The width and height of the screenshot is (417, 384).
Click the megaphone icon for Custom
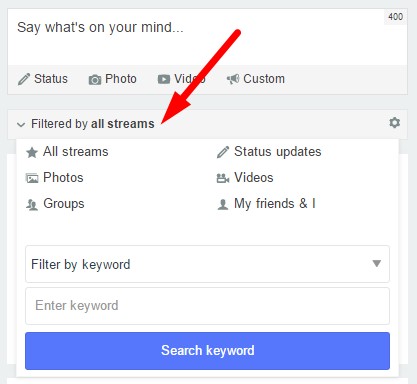pyautogui.click(x=233, y=79)
